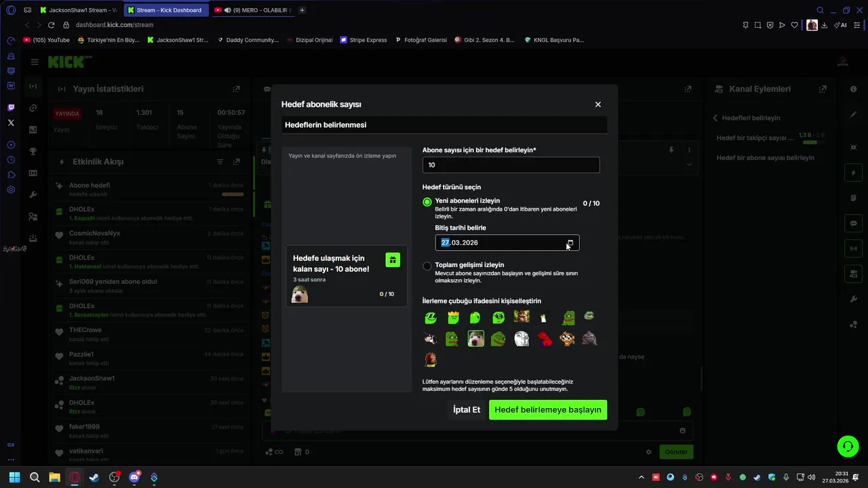868x488 pixels.
Task: Choose the smug Pepe emote
Action: [498, 338]
